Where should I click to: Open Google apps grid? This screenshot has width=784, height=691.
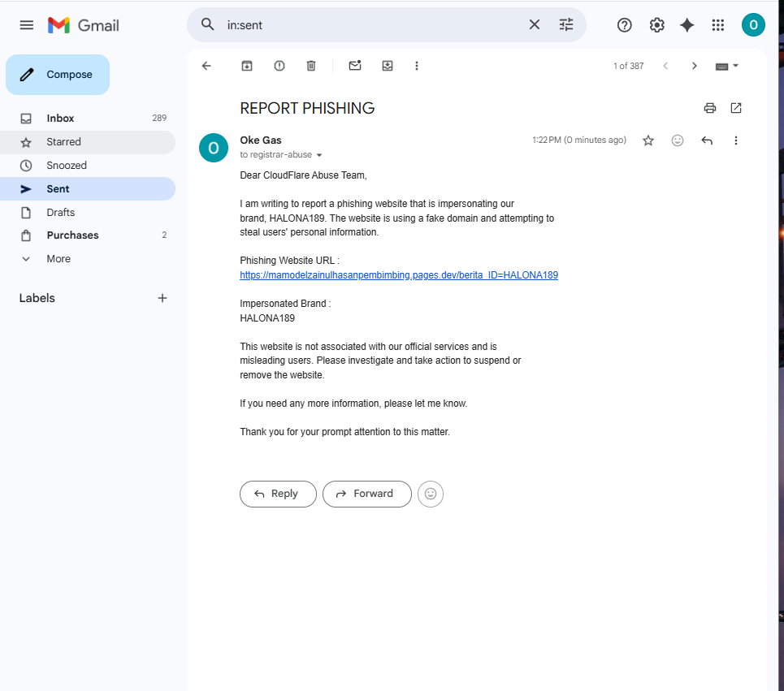pyautogui.click(x=718, y=25)
